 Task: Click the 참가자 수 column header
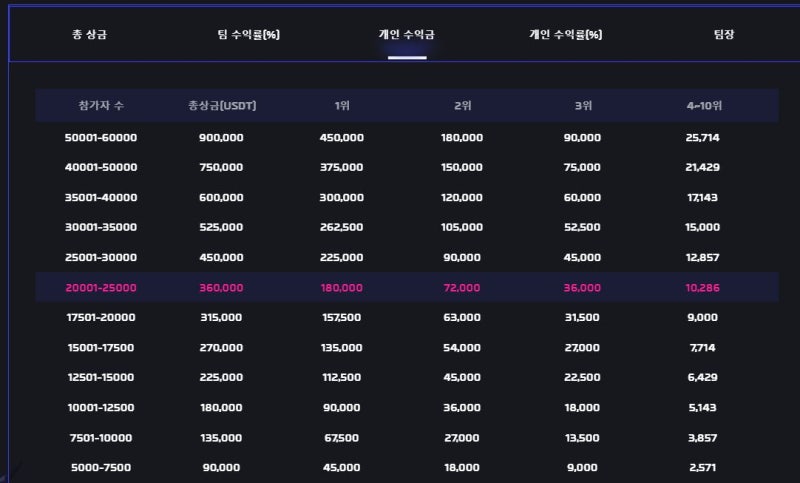coord(101,106)
